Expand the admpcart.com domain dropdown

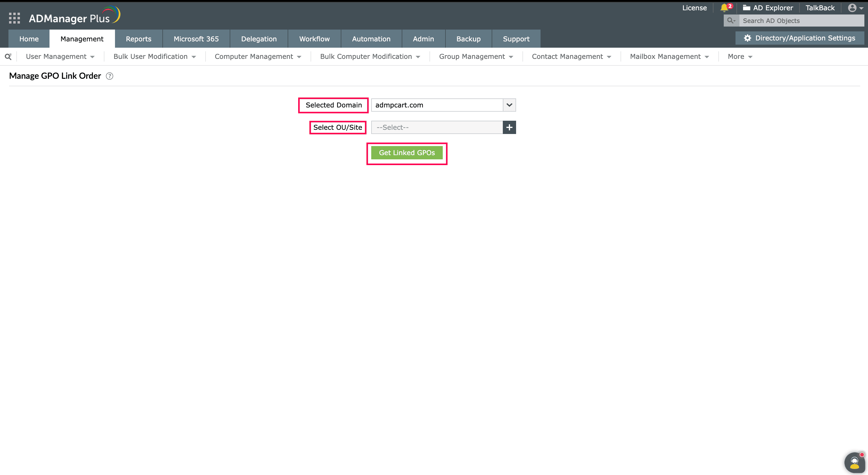(509, 105)
